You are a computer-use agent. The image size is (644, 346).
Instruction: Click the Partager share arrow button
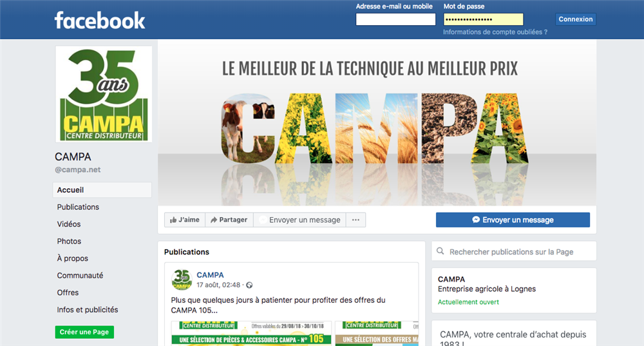tap(229, 220)
